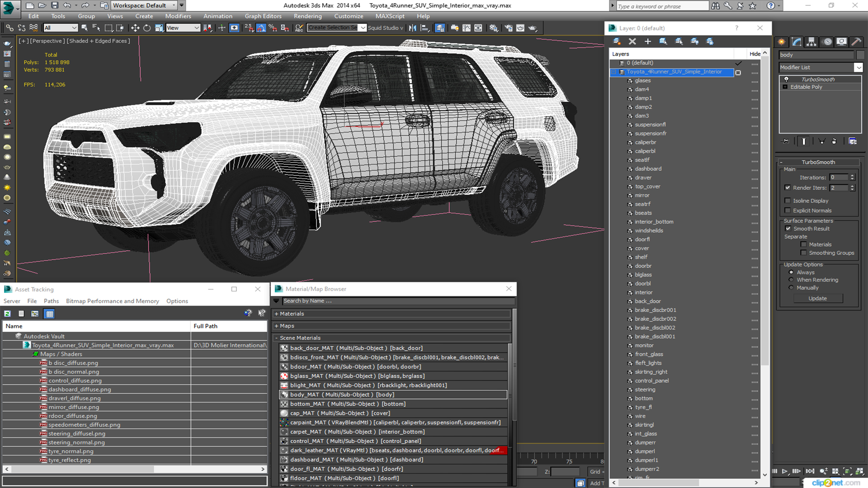Click the Pin Stack icon below modifier stack
This screenshot has height=488, width=868.
786,141
